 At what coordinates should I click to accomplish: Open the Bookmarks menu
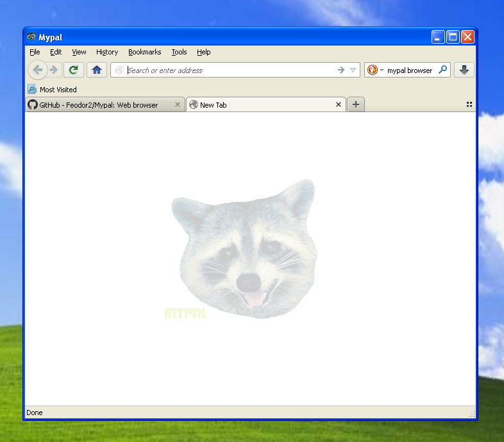pyautogui.click(x=145, y=52)
